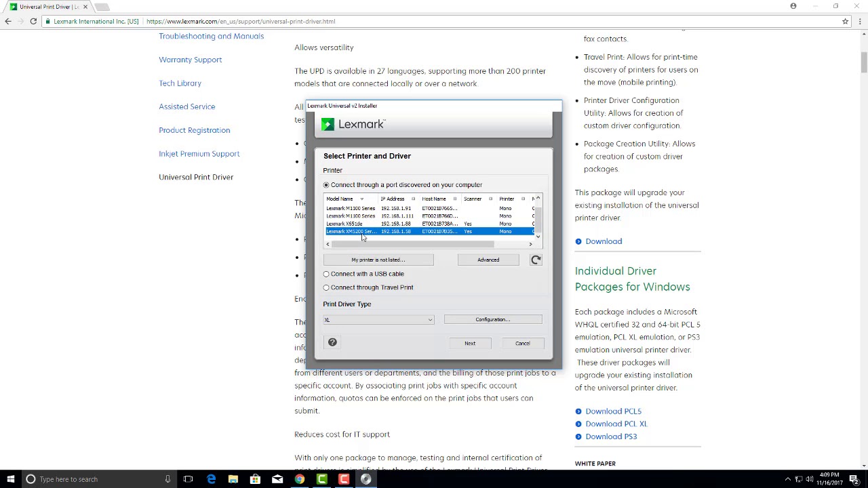Screen dimensions: 868x488
Task: Click the browser back arrow
Action: click(8, 21)
